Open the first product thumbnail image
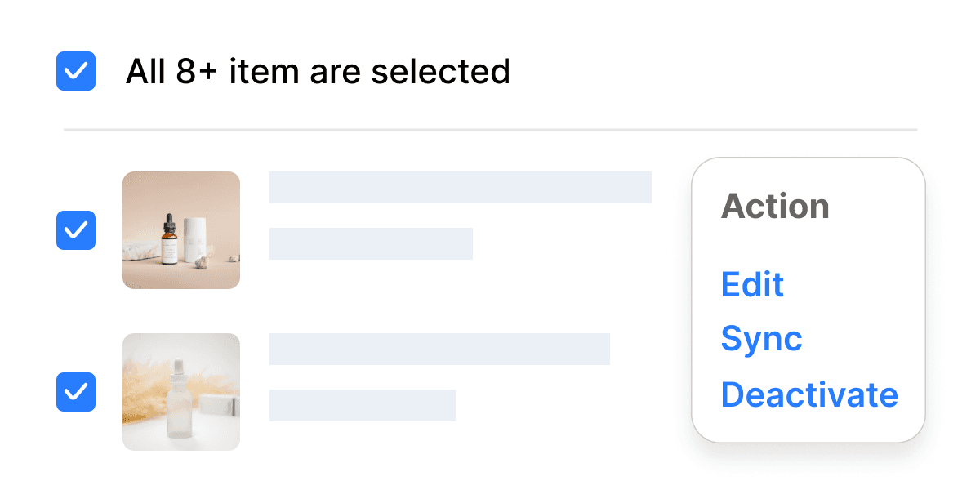 pyautogui.click(x=181, y=230)
